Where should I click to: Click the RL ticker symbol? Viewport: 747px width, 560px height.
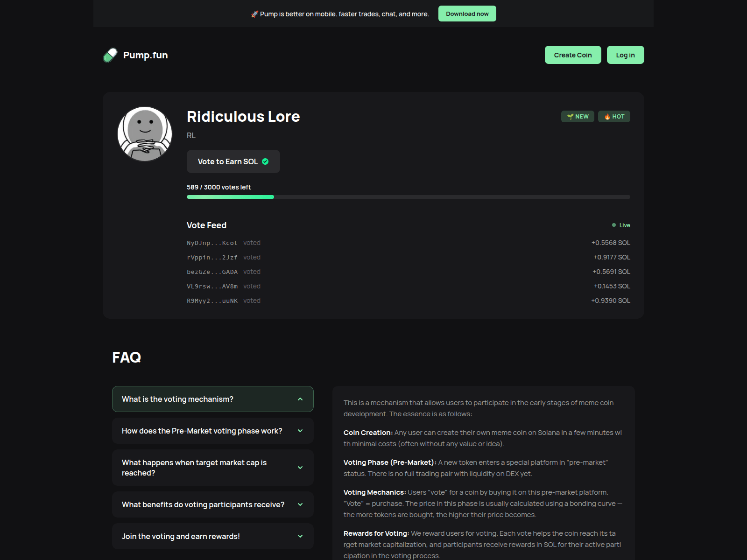click(191, 135)
